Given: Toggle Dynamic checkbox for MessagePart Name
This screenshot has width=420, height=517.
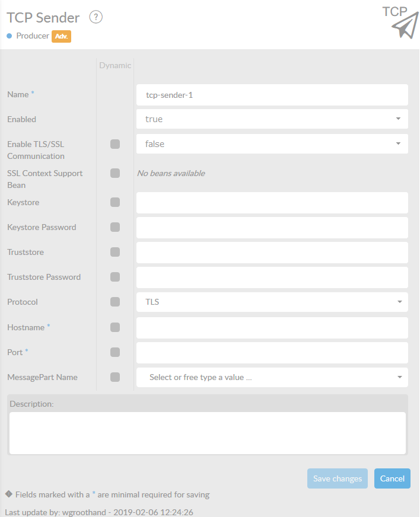Looking at the screenshot, I should (115, 377).
